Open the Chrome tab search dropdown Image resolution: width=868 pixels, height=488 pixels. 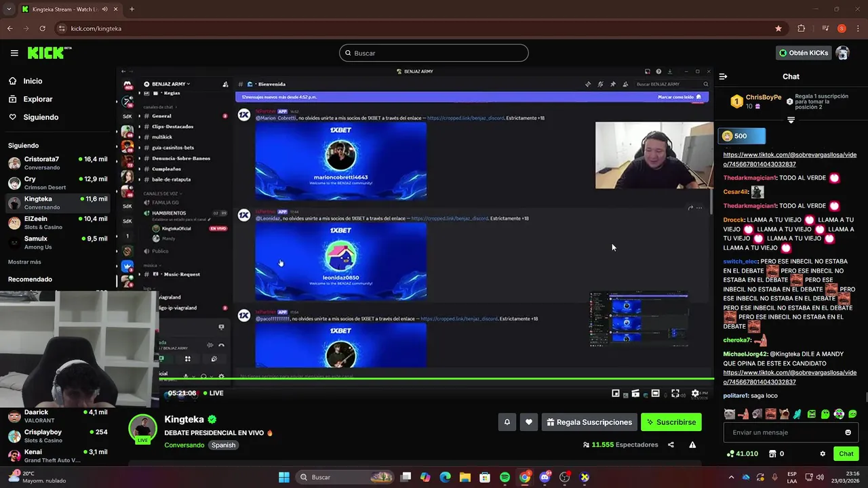coord(9,9)
